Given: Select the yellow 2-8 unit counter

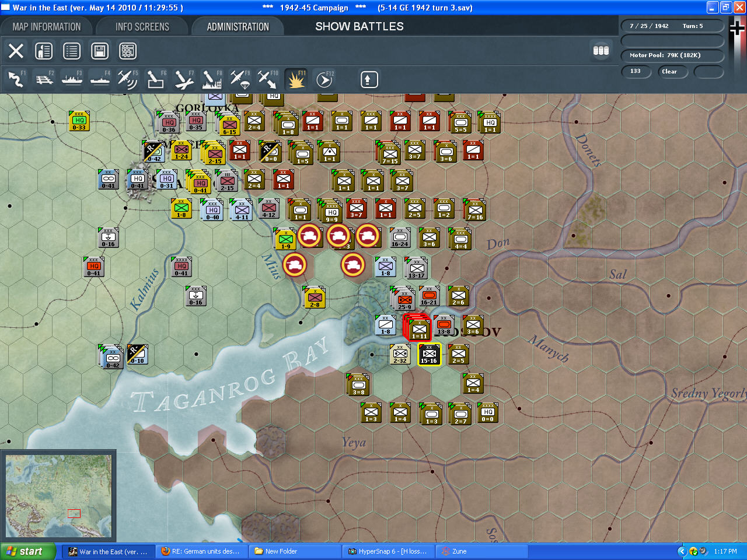Looking at the screenshot, I should (315, 297).
